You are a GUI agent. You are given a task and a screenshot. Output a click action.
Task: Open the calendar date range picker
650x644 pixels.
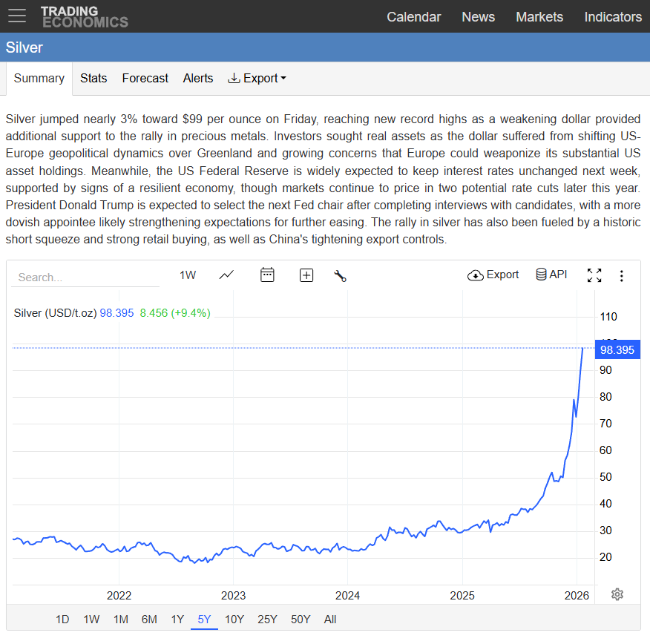point(267,275)
